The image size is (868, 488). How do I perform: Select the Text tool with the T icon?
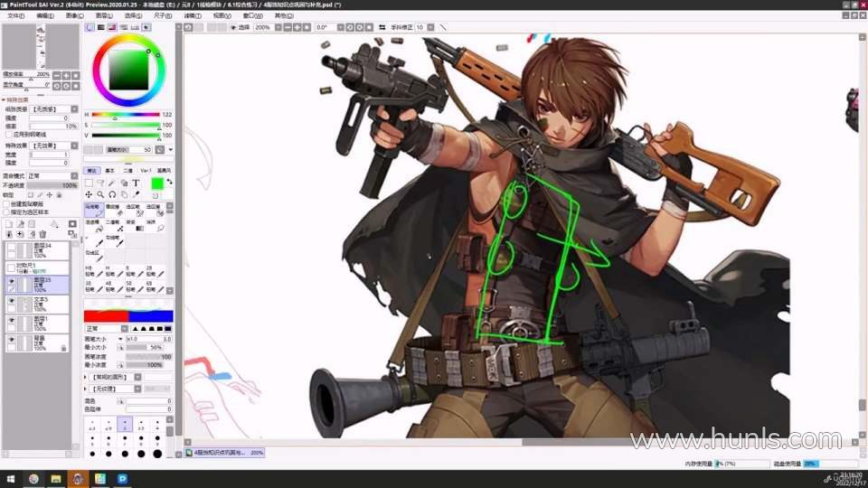136,183
